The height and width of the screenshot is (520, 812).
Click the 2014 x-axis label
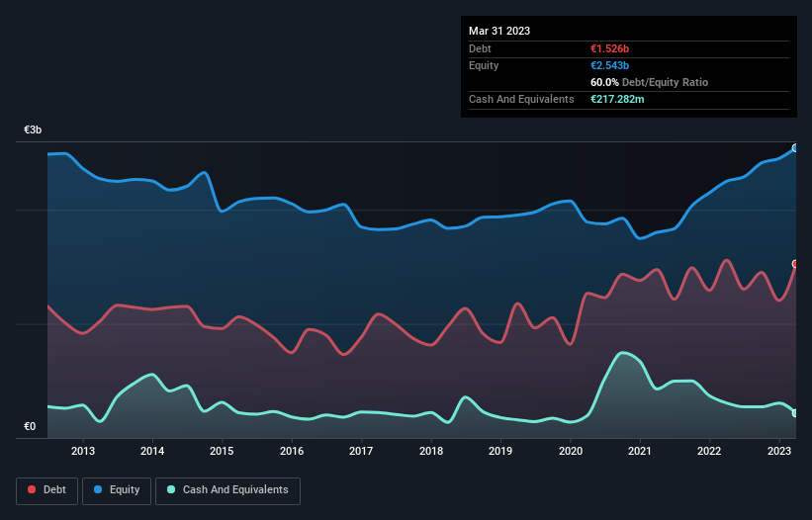point(152,451)
